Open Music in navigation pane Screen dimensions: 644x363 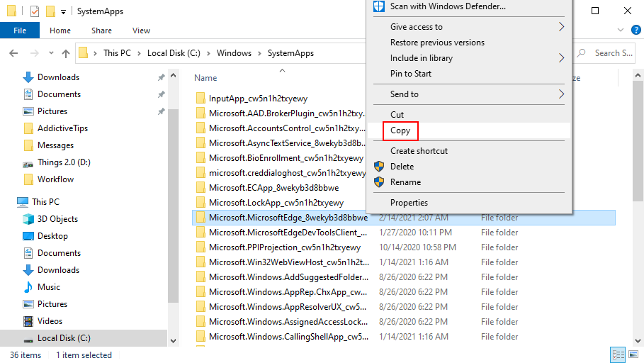click(x=48, y=287)
